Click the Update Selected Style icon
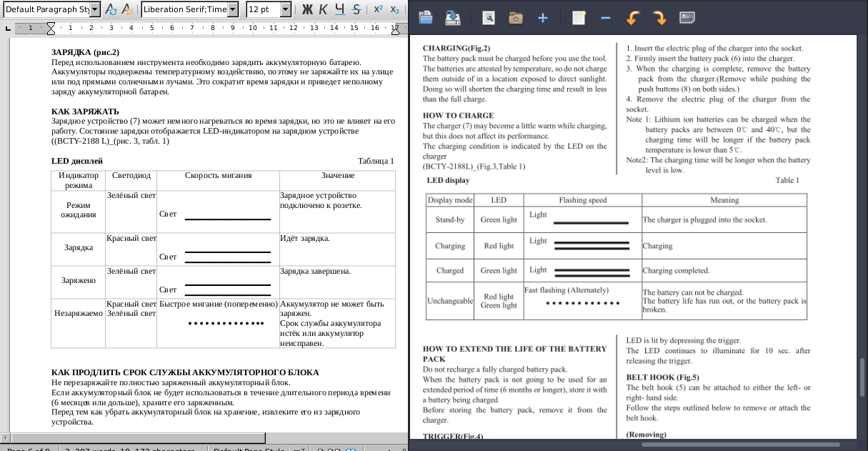Viewport: 868px width, 451px height. 111,10
